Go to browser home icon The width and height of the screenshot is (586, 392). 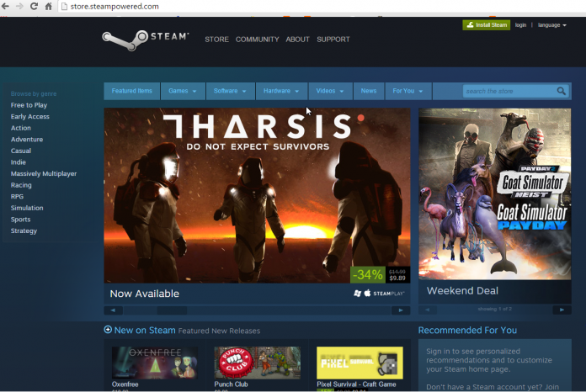[49, 6]
